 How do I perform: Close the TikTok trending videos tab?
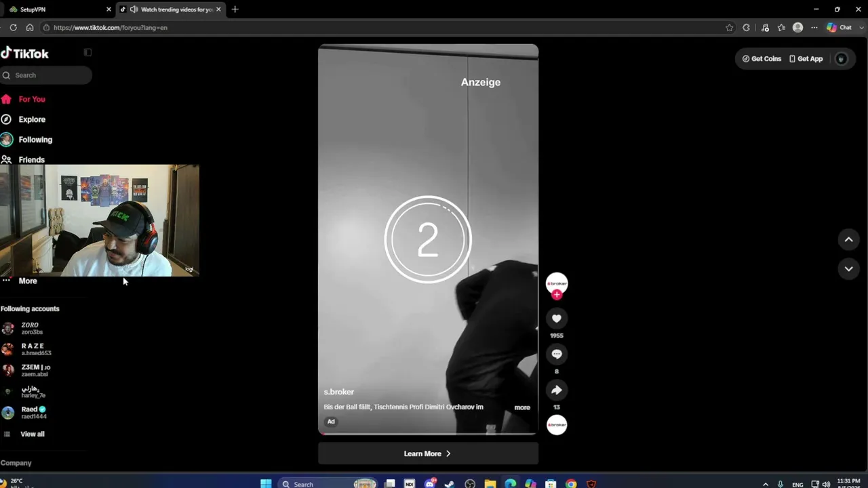point(218,9)
